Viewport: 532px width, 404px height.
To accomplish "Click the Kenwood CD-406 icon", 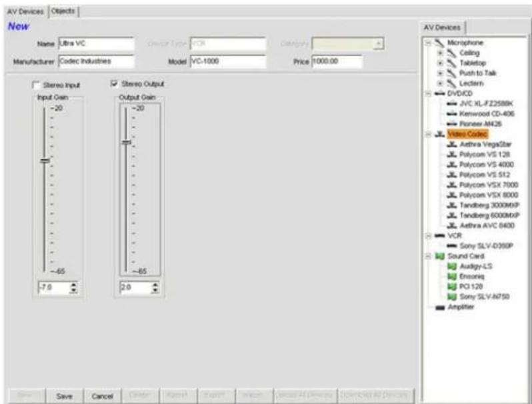I will pyautogui.click(x=452, y=114).
